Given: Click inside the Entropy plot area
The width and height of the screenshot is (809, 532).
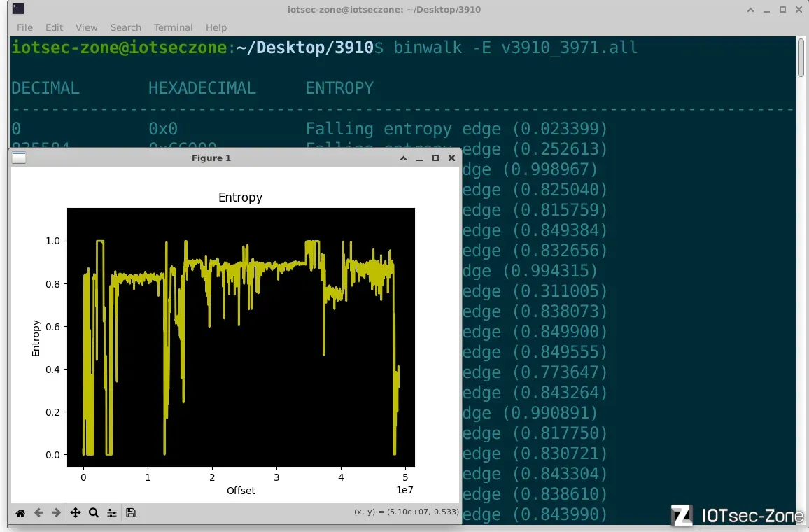Looking at the screenshot, I should (x=241, y=350).
